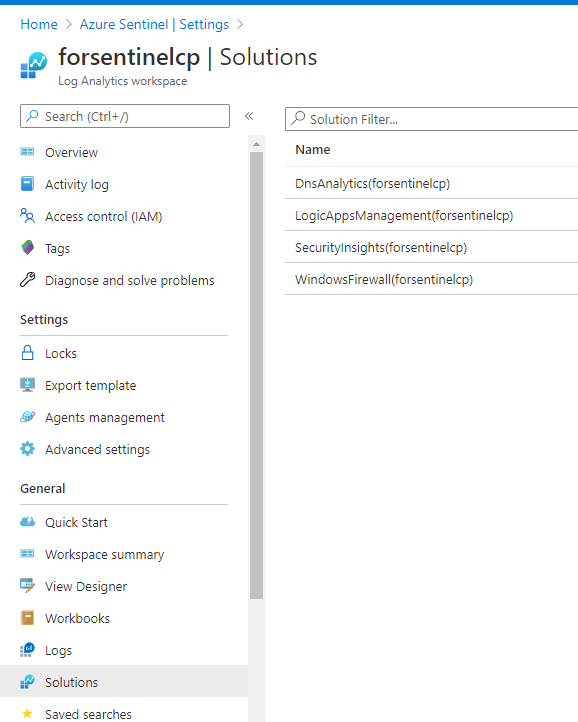Focus the Solution Filter input field
Image resolution: width=578 pixels, height=722 pixels.
click(431, 119)
